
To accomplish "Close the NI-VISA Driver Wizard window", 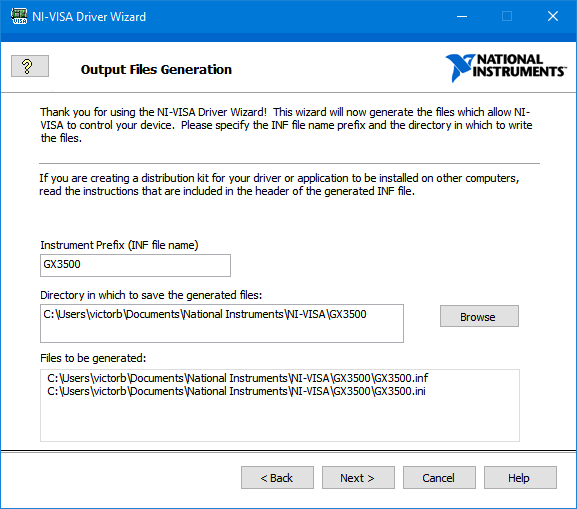I will pyautogui.click(x=553, y=16).
